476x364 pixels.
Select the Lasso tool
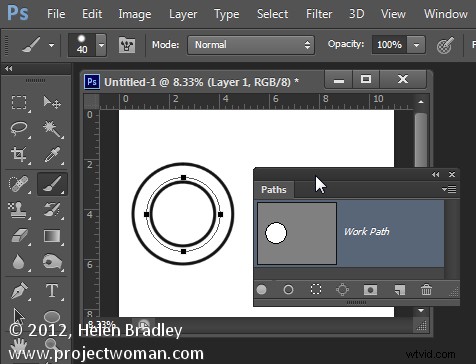point(19,129)
